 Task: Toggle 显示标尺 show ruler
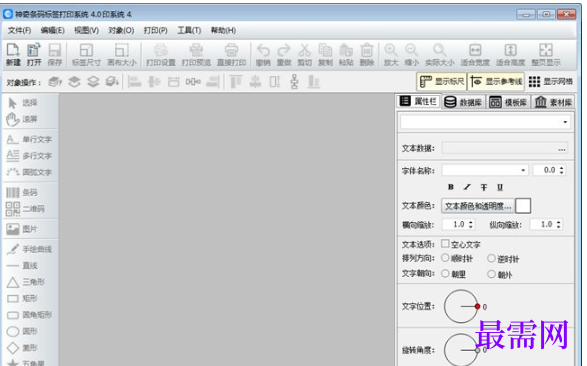coord(442,82)
